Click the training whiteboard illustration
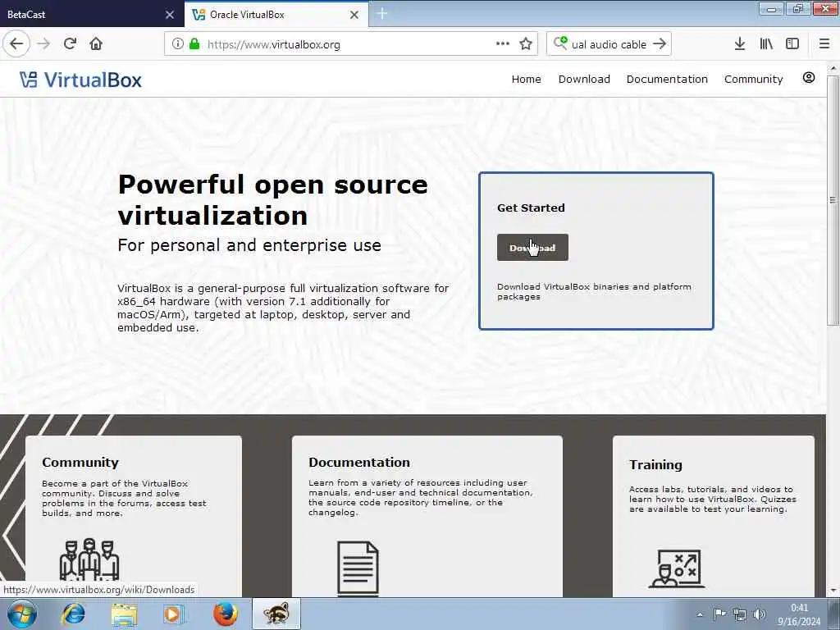This screenshot has width=840, height=630. tap(677, 568)
